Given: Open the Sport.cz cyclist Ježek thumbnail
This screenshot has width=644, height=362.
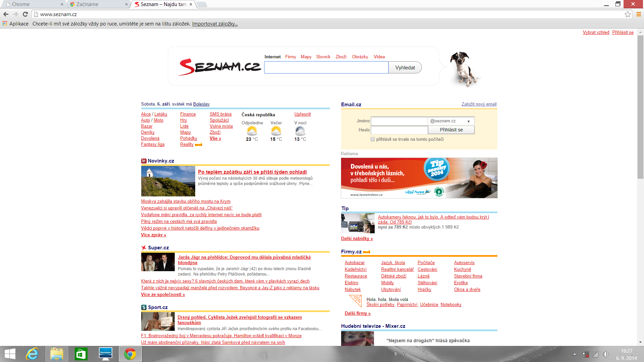Looking at the screenshot, I should coord(158,321).
